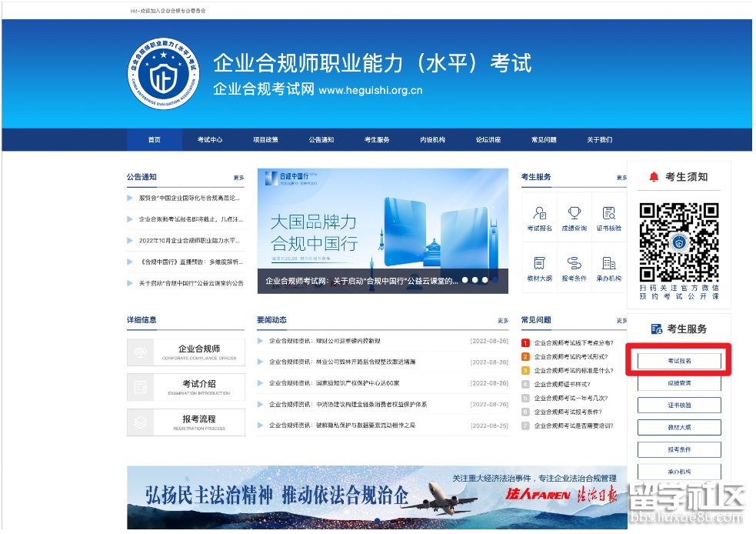
Task: Select the first carousel indicator dot
Action: pos(465,280)
